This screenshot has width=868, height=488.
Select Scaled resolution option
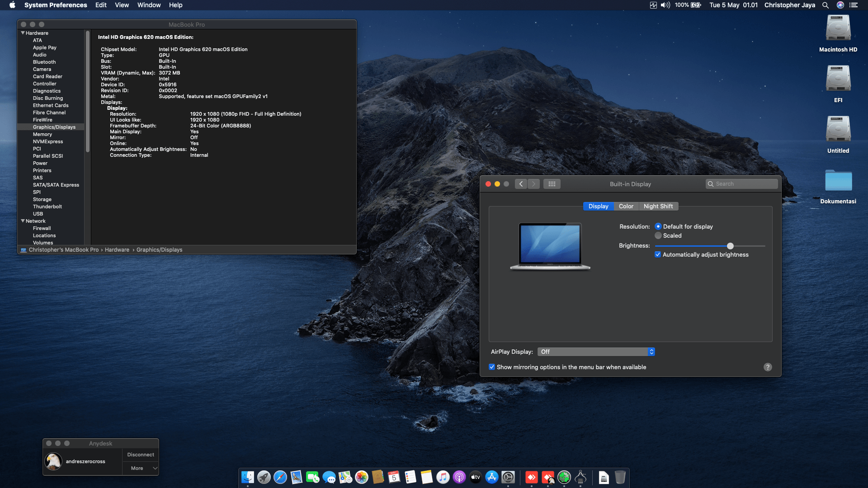click(x=658, y=235)
